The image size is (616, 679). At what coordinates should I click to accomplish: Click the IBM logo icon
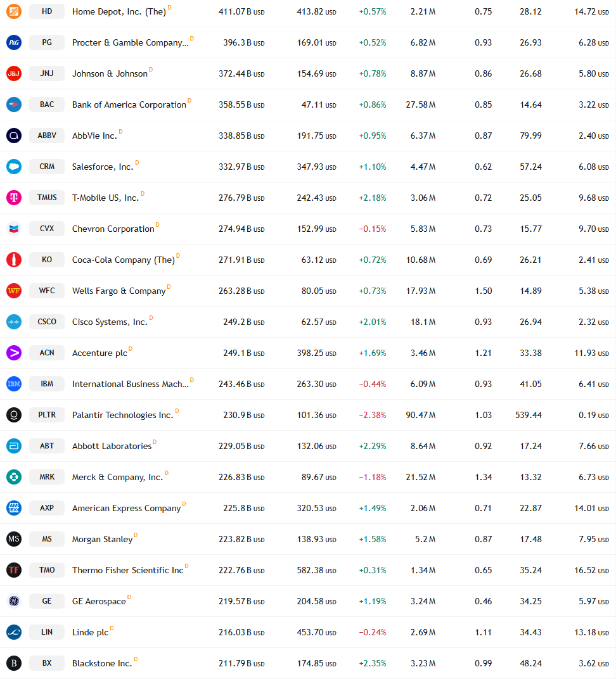click(x=14, y=384)
